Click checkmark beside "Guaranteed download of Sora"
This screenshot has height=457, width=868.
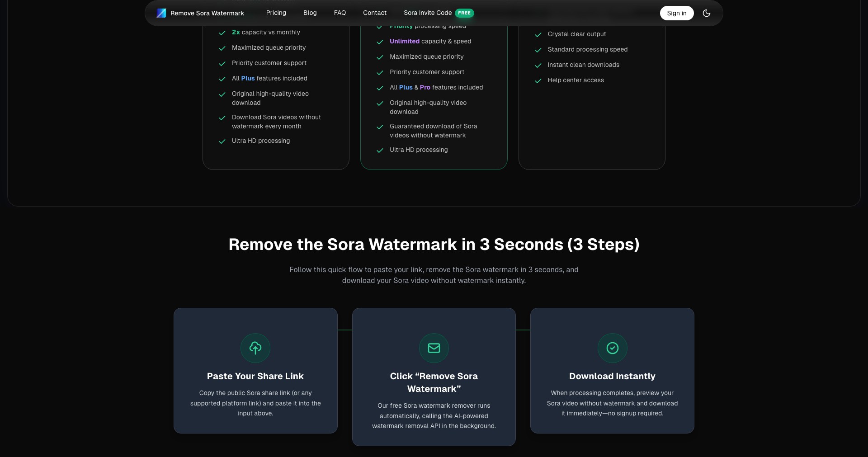click(x=380, y=127)
